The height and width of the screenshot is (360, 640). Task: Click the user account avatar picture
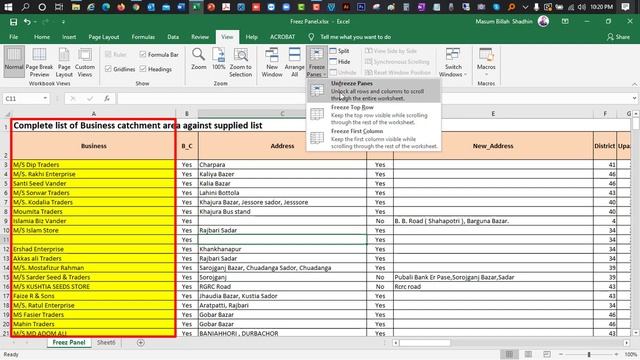pyautogui.click(x=543, y=21)
